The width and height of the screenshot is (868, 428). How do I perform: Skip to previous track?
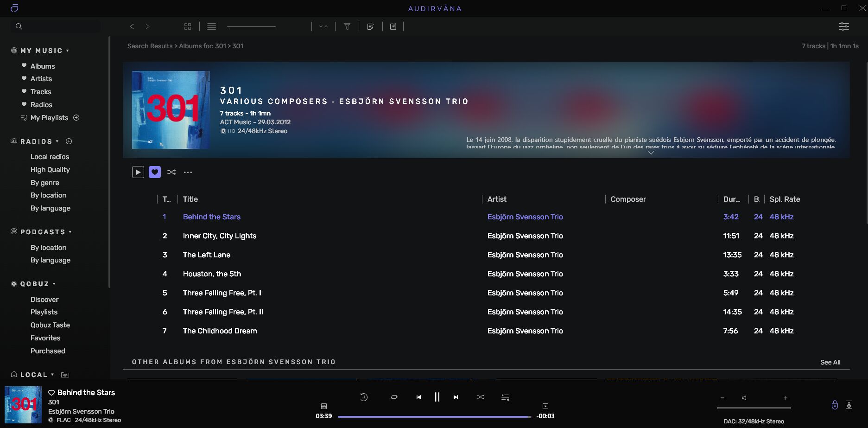(418, 397)
